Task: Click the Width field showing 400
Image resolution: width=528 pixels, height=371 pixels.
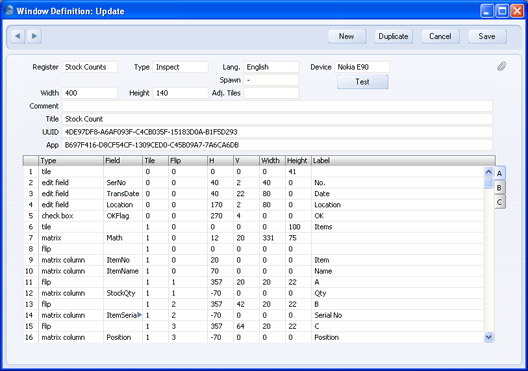Action: (x=90, y=93)
